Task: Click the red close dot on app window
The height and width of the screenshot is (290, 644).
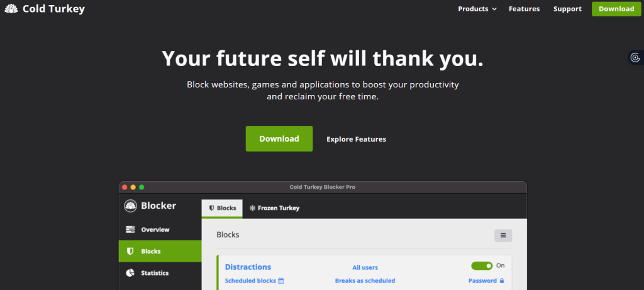Action: click(x=125, y=187)
